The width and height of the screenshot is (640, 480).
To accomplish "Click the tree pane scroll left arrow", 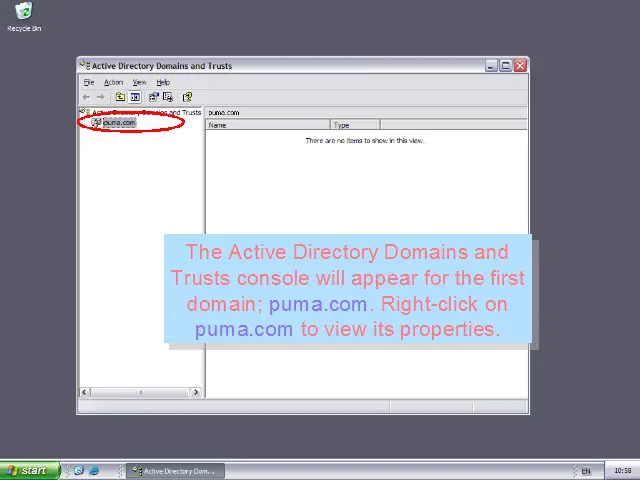I will [x=84, y=392].
